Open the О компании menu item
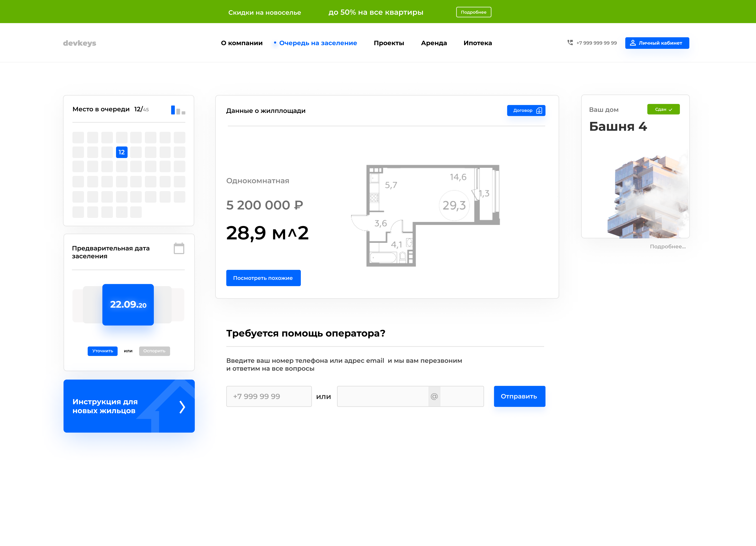 (242, 43)
